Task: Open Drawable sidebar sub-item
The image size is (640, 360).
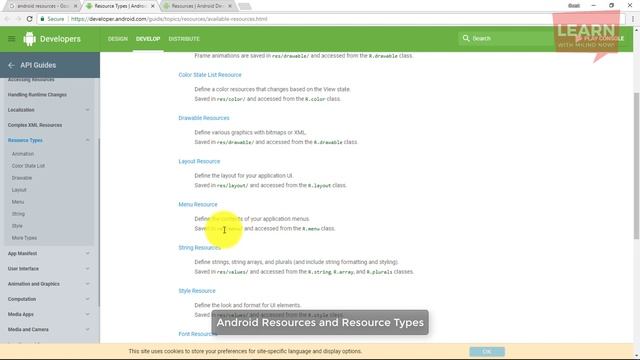Action: pyautogui.click(x=22, y=178)
